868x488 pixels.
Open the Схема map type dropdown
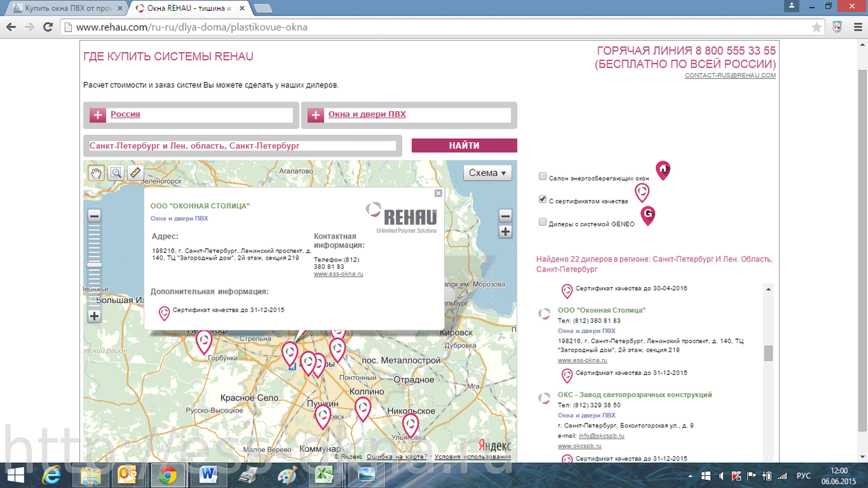(x=488, y=173)
